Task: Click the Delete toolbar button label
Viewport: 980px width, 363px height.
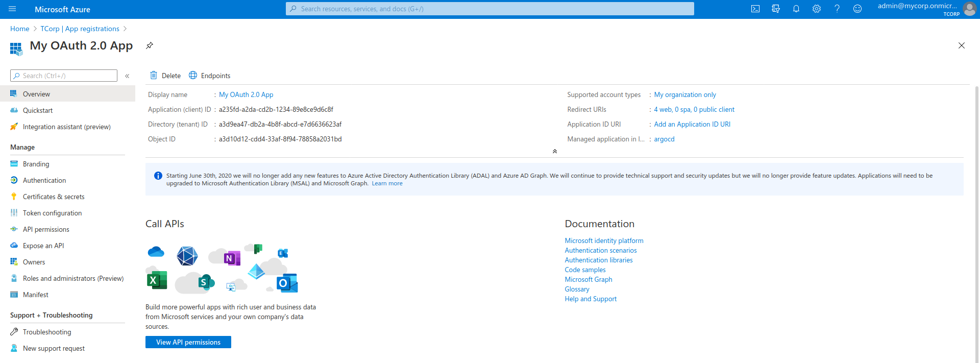Action: tap(171, 76)
